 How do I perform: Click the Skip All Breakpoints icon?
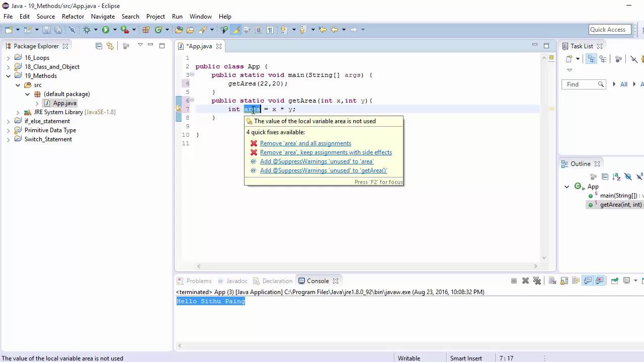72,30
